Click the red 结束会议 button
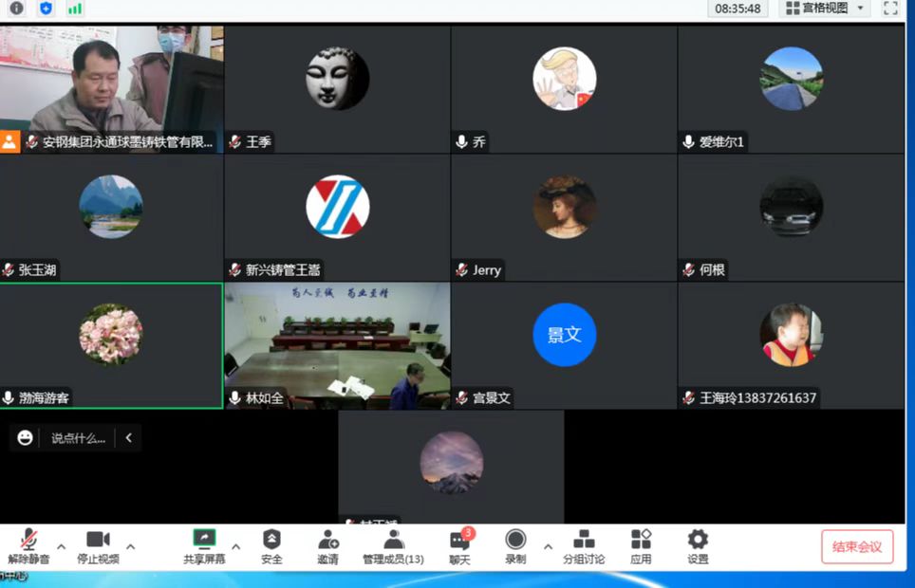The height and width of the screenshot is (588, 915). pos(857,547)
